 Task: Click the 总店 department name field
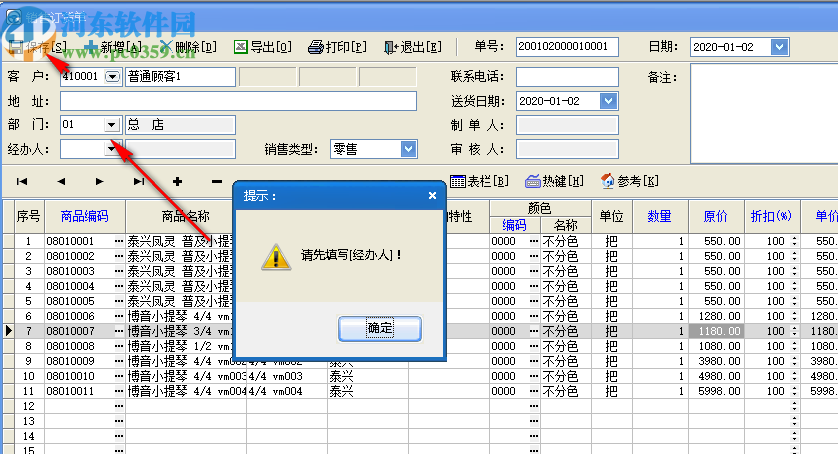coord(180,125)
